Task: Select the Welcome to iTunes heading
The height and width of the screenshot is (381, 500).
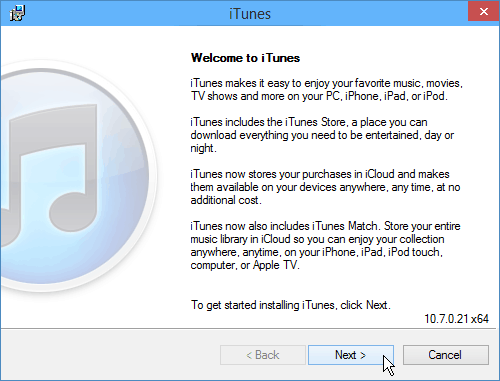Action: (245, 58)
